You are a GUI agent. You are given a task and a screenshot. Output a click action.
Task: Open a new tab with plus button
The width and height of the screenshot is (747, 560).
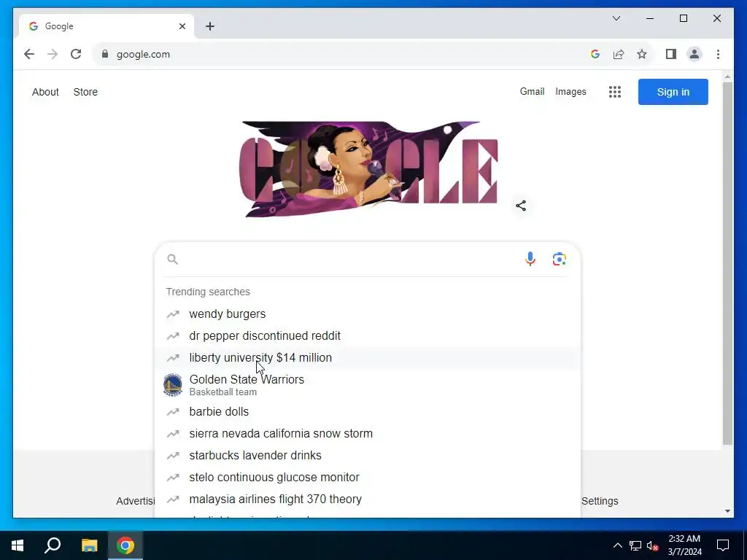click(x=209, y=26)
